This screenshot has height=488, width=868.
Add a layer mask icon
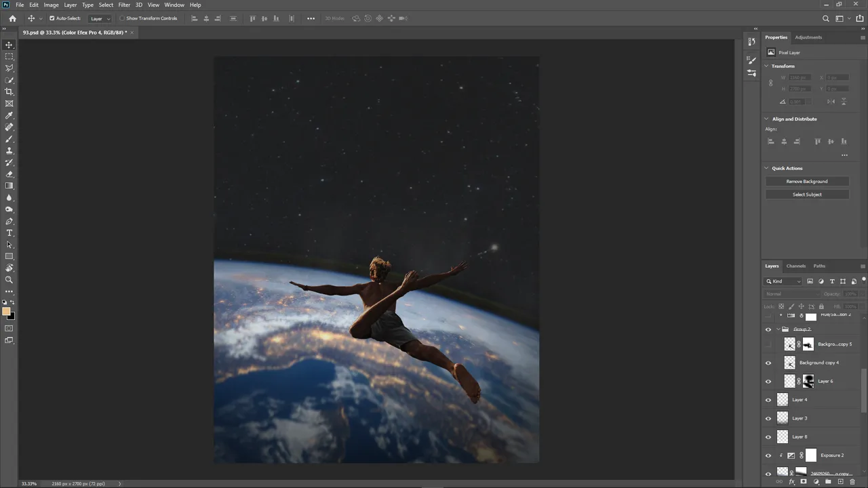[804, 482]
